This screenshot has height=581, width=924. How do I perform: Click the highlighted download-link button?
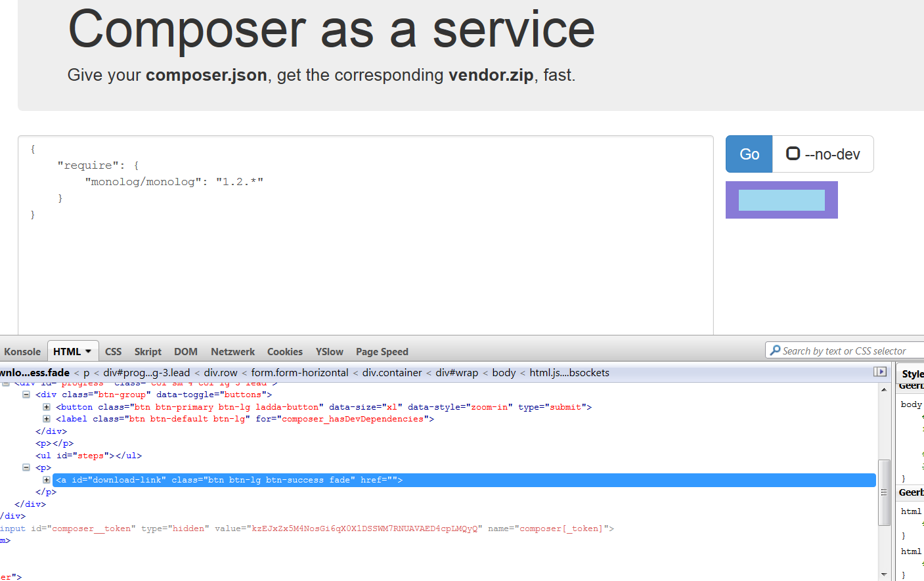[781, 200]
